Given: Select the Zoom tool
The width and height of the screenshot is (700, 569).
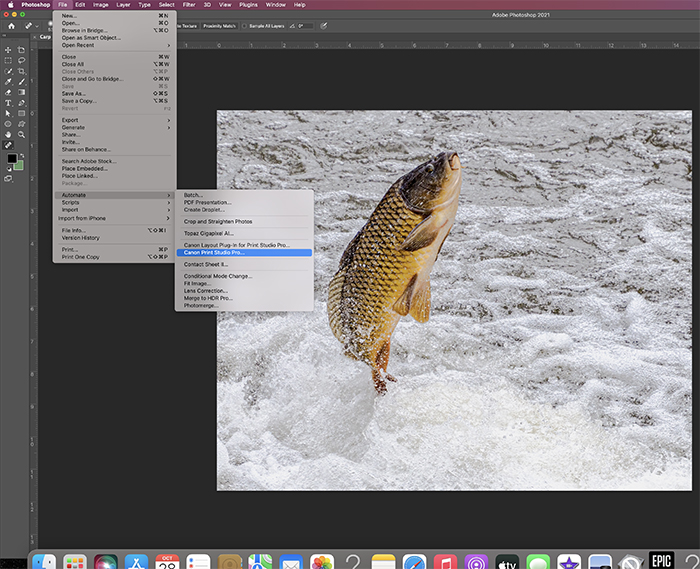Looking at the screenshot, I should coord(21,134).
